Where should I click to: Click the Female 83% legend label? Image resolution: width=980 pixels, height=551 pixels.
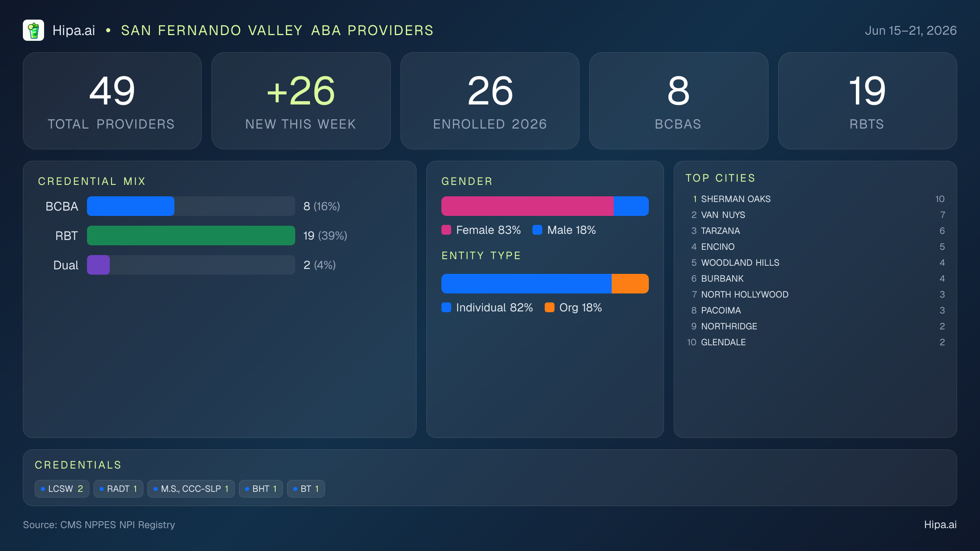(x=488, y=230)
